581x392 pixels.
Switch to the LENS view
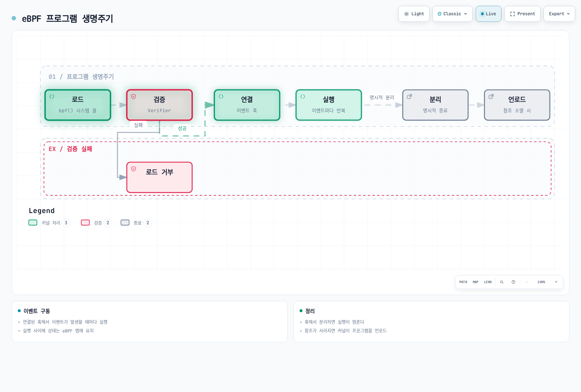488,282
